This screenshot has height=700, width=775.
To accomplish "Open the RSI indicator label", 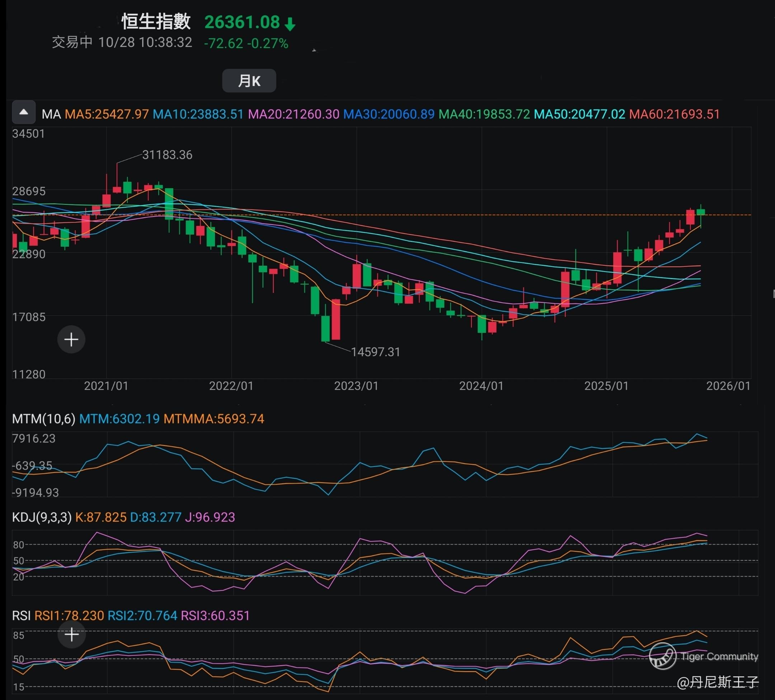I will [21, 615].
